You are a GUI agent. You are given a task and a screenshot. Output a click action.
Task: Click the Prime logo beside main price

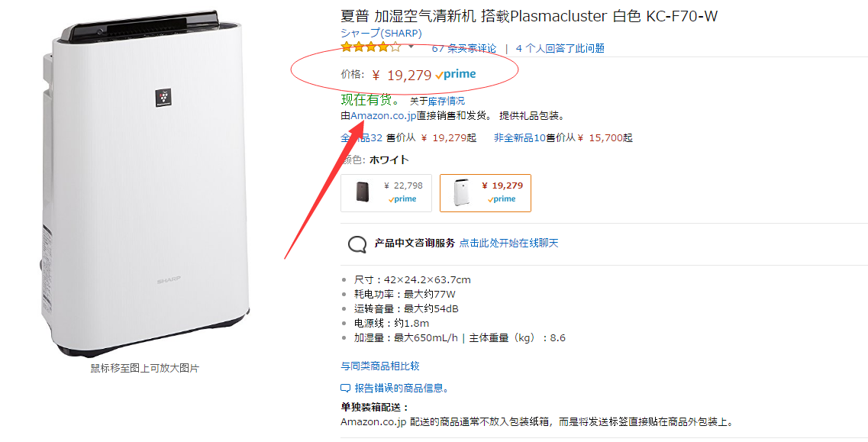[x=455, y=75]
